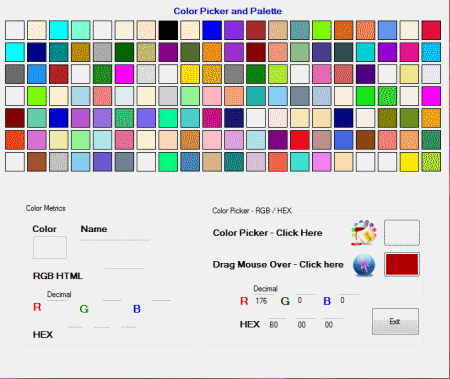Screen dimensions: 450x379
Task: Select the R decimal field showing 176
Action: pyautogui.click(x=263, y=300)
